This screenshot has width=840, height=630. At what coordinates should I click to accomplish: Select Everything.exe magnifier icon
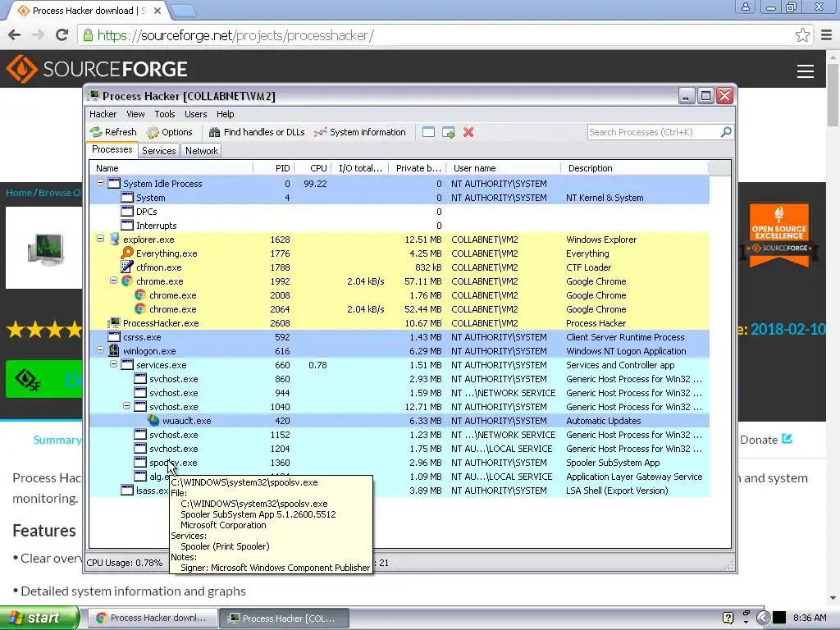click(x=127, y=253)
